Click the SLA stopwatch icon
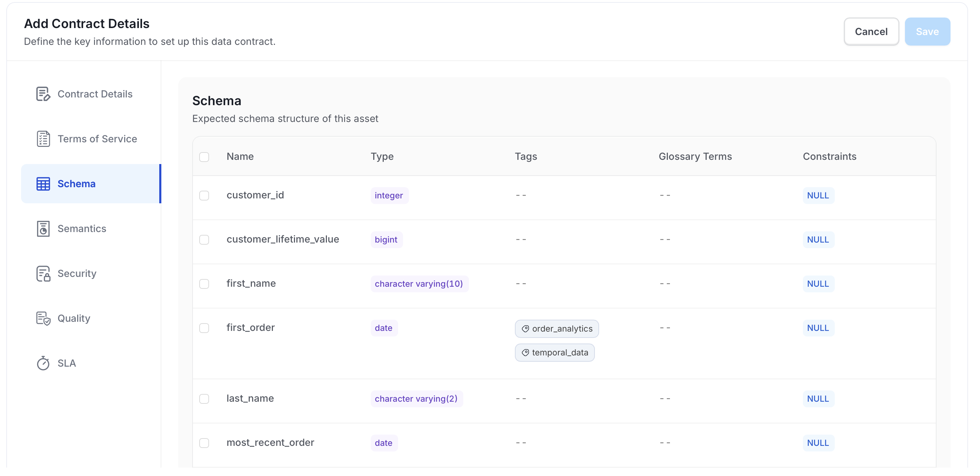 click(43, 363)
